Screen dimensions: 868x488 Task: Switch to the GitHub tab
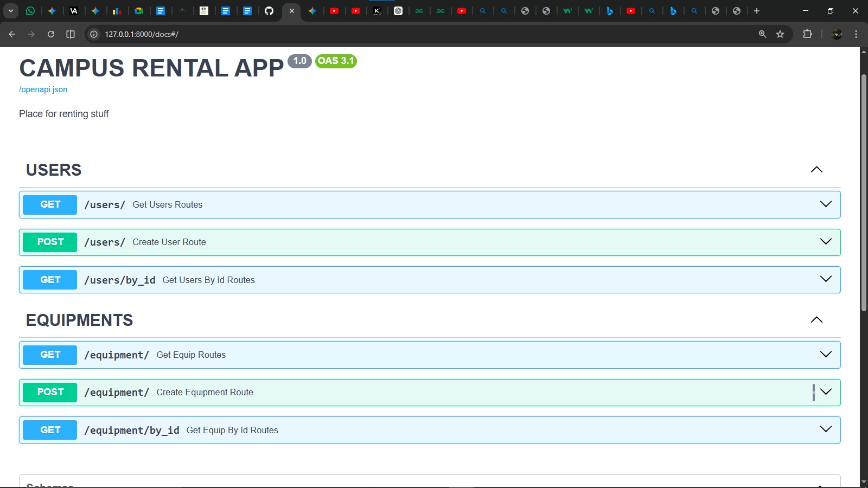269,11
